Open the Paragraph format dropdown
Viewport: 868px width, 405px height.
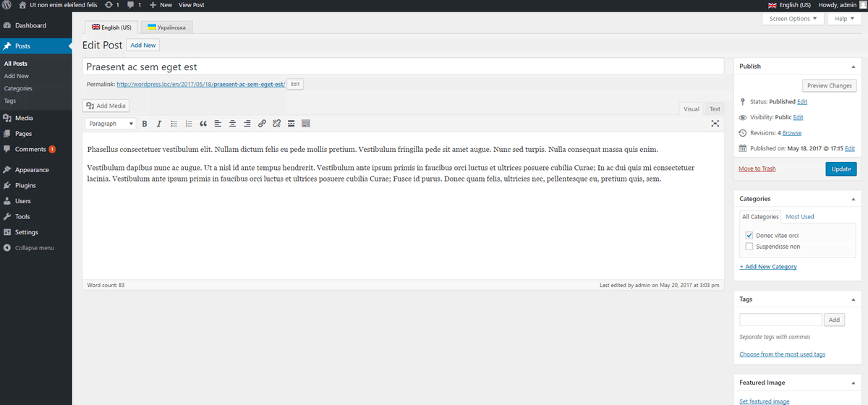[x=111, y=124]
